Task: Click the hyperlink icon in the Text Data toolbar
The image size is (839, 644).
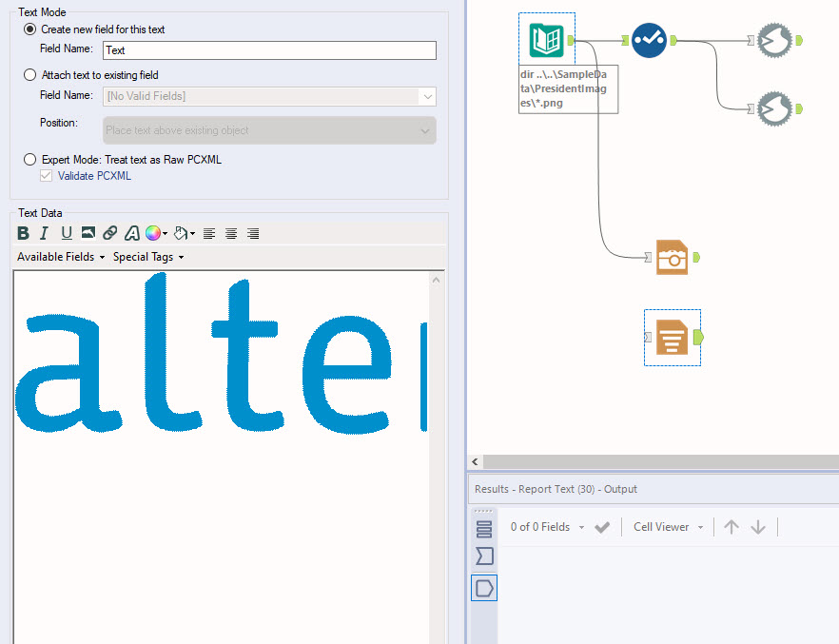Action: [x=108, y=233]
